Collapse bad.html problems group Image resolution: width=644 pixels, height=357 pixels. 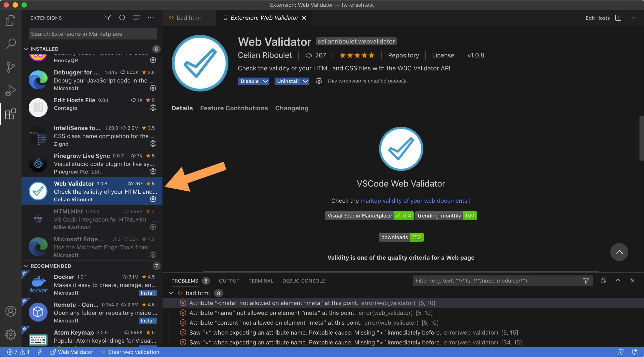click(171, 293)
